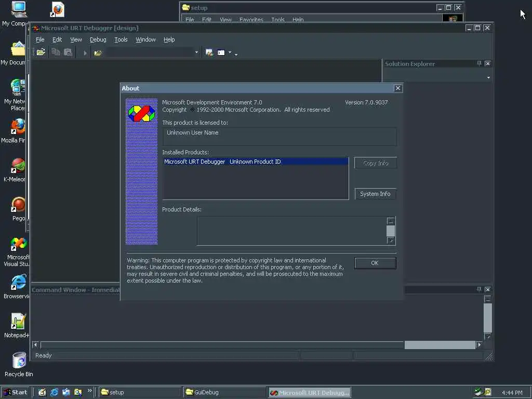Click Command Window horizontal scroll right arrow
Viewport: 532px width, 399px height.
pyautogui.click(x=479, y=345)
